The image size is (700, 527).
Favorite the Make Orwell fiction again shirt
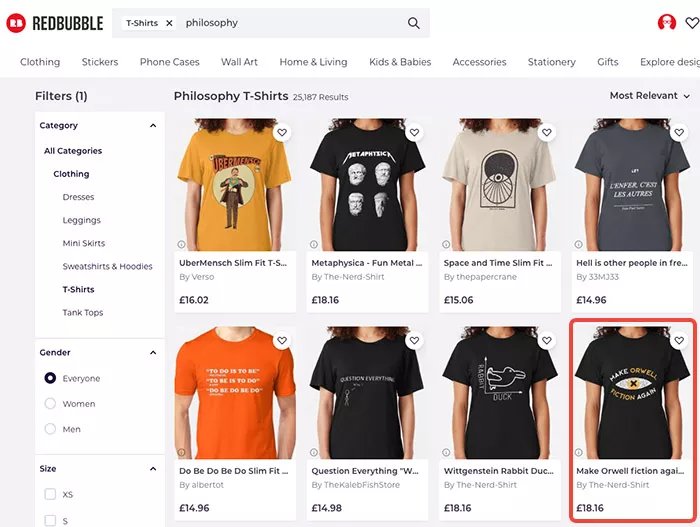pos(679,341)
